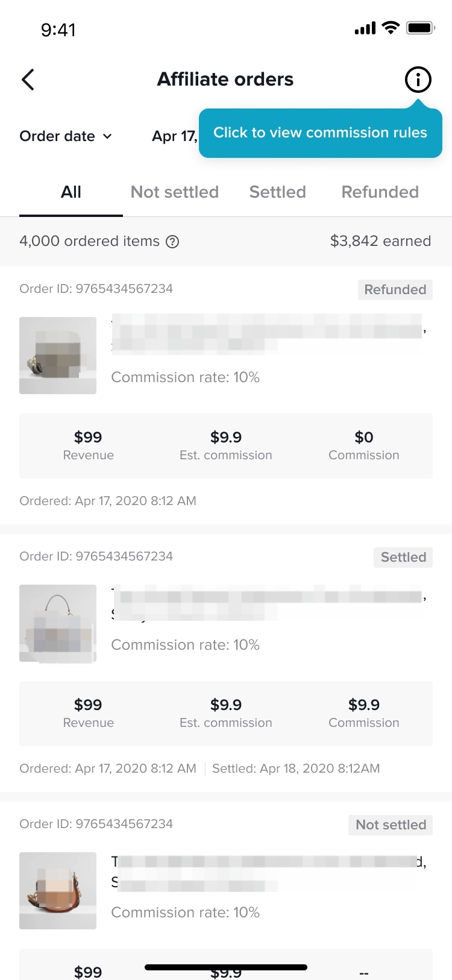Tap the Refunded status badge
The width and height of the screenshot is (452, 980).
[x=395, y=290]
